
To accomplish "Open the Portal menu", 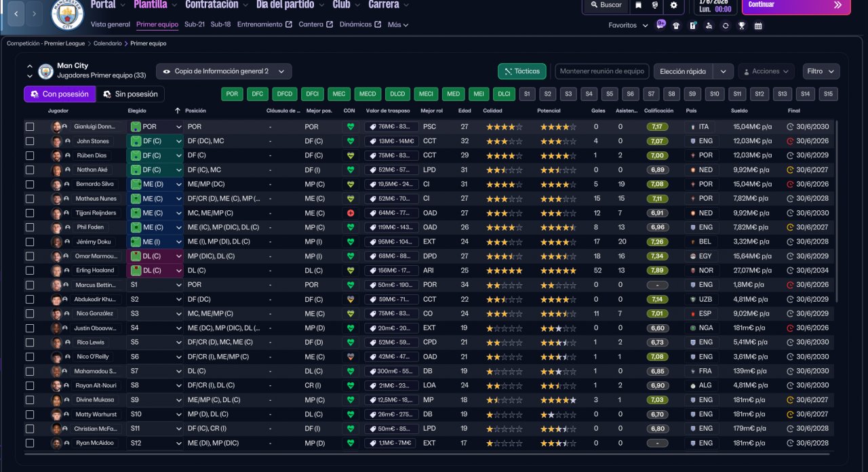I will coord(108,5).
